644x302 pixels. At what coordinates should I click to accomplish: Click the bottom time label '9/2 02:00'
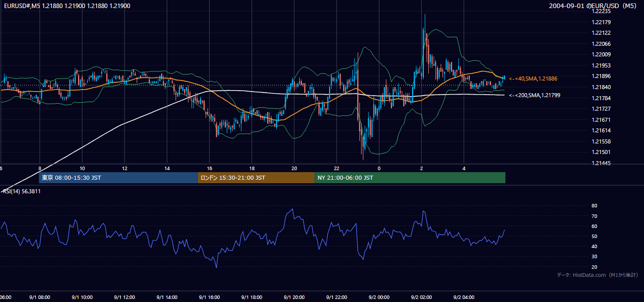pos(421,297)
